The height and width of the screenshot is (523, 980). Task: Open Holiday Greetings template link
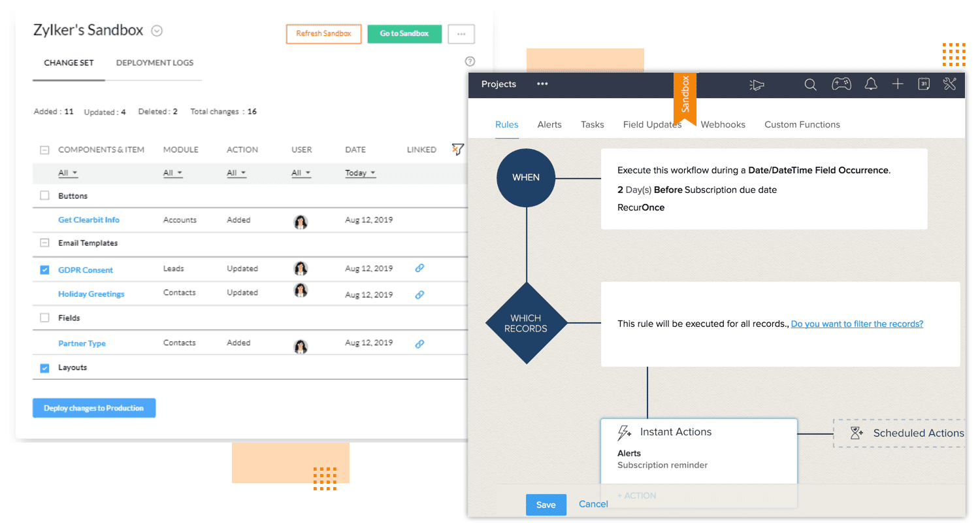click(91, 294)
